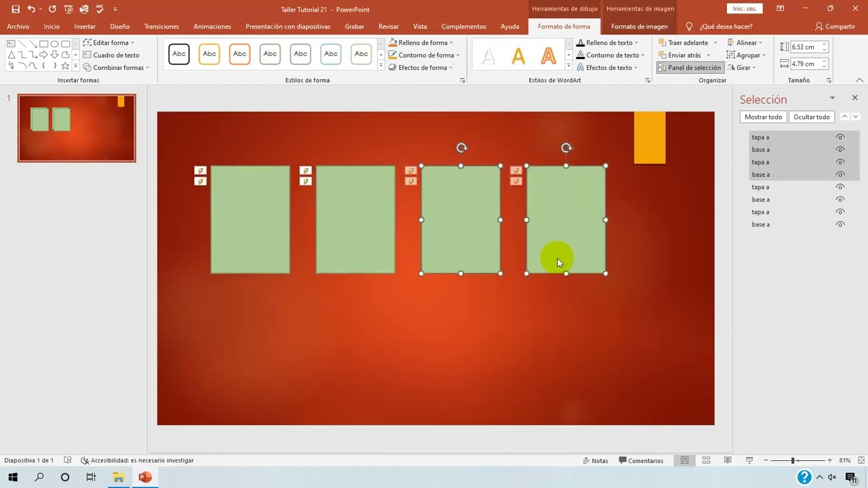The width and height of the screenshot is (868, 488).
Task: Click the Edit Shape (Editar forma) icon
Action: (87, 43)
